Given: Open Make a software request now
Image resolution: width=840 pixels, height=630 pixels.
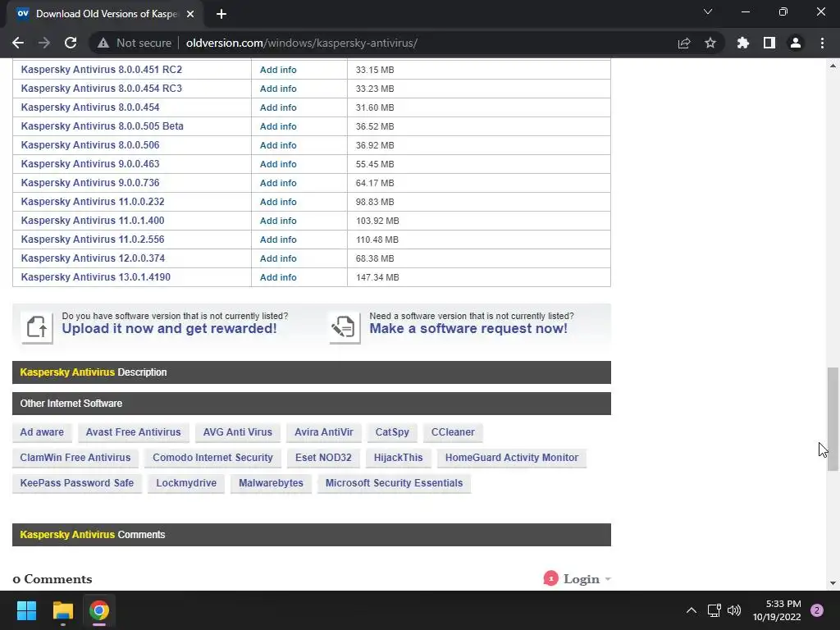Looking at the screenshot, I should (468, 328).
